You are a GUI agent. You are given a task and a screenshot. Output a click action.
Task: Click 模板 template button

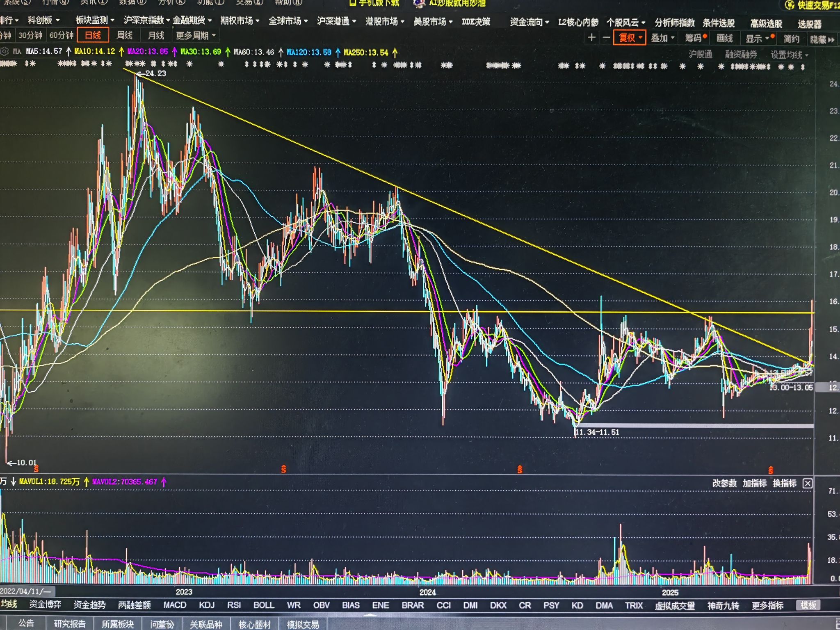pyautogui.click(x=808, y=605)
